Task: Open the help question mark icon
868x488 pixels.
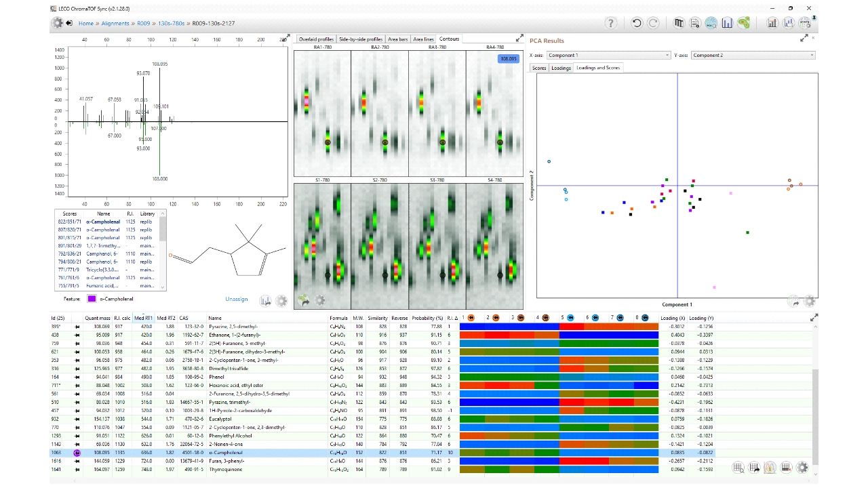Action: coord(611,23)
